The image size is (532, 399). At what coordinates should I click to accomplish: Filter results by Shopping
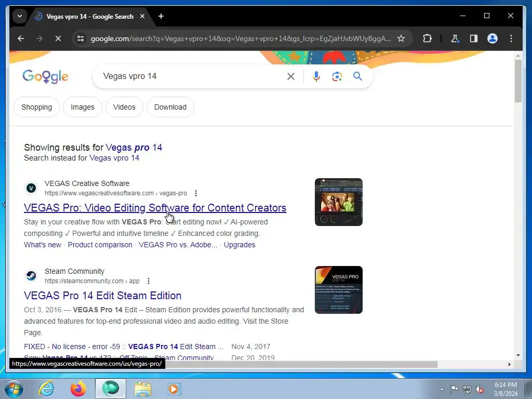click(x=37, y=107)
